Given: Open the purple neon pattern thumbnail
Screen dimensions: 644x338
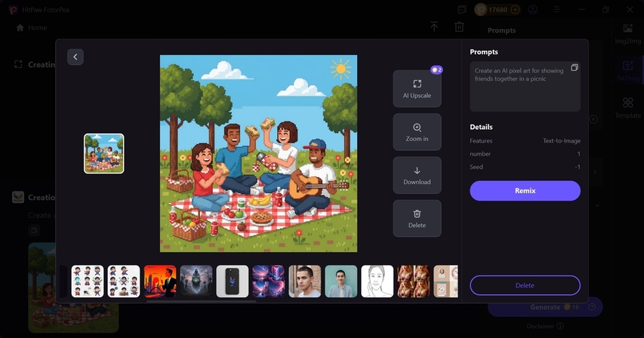Looking at the screenshot, I should click(x=269, y=281).
